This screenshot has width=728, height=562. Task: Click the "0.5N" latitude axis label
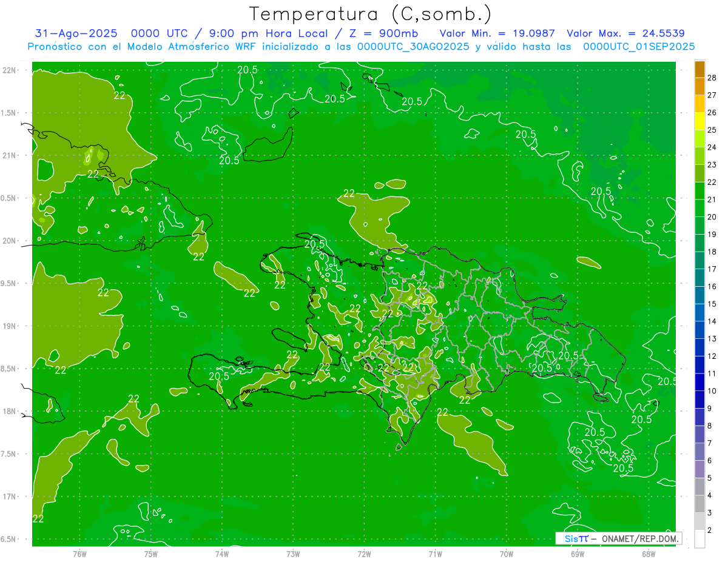8,198
